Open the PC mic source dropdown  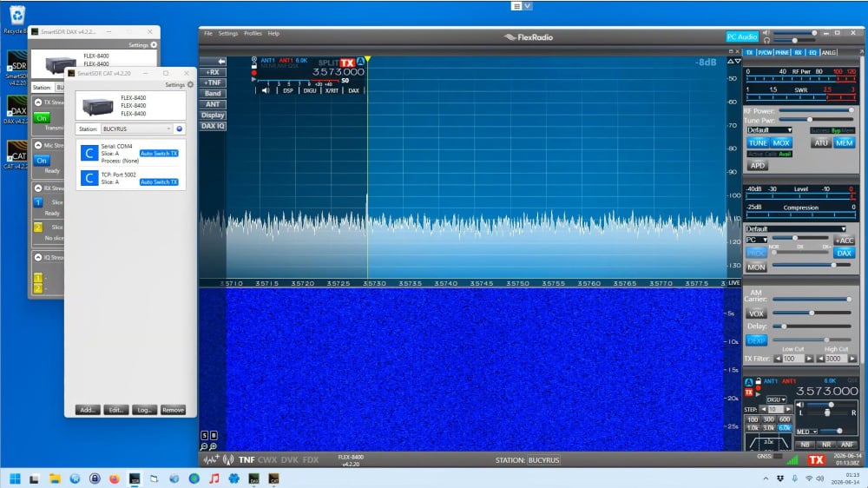[x=756, y=240]
